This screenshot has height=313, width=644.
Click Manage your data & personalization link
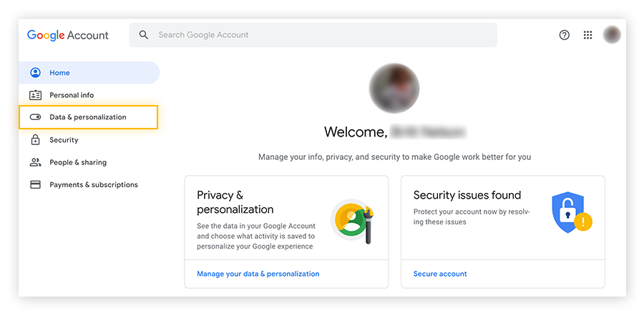(x=258, y=274)
